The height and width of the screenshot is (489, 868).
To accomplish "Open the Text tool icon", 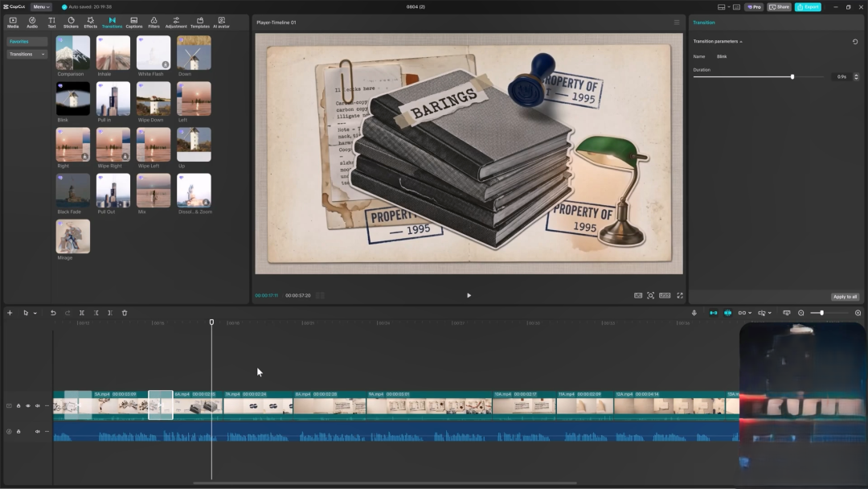I will pos(51,23).
